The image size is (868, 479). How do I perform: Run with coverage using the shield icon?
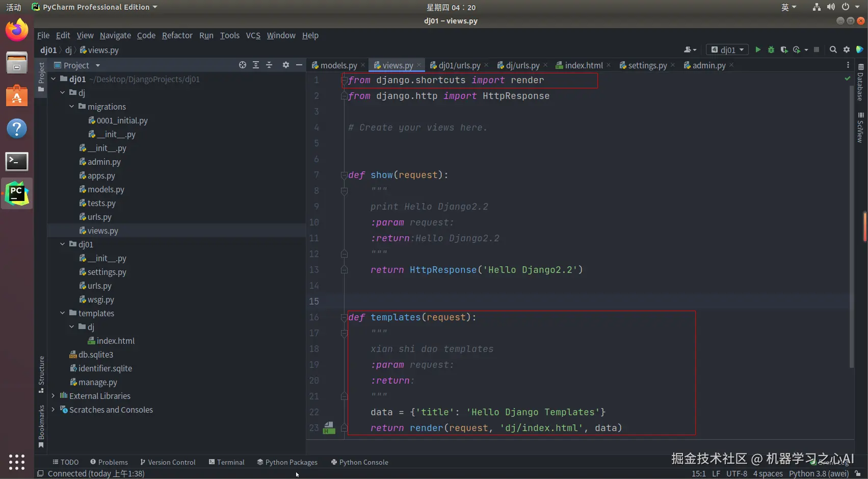coord(784,49)
